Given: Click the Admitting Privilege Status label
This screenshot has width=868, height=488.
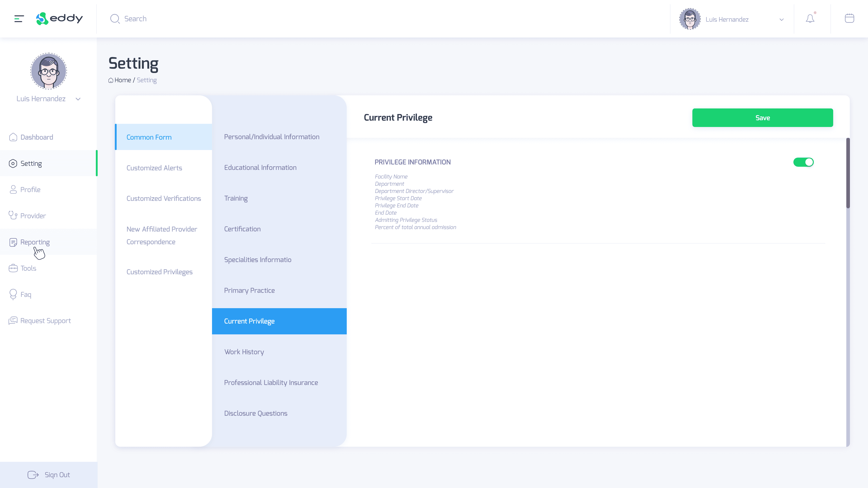Looking at the screenshot, I should (406, 220).
